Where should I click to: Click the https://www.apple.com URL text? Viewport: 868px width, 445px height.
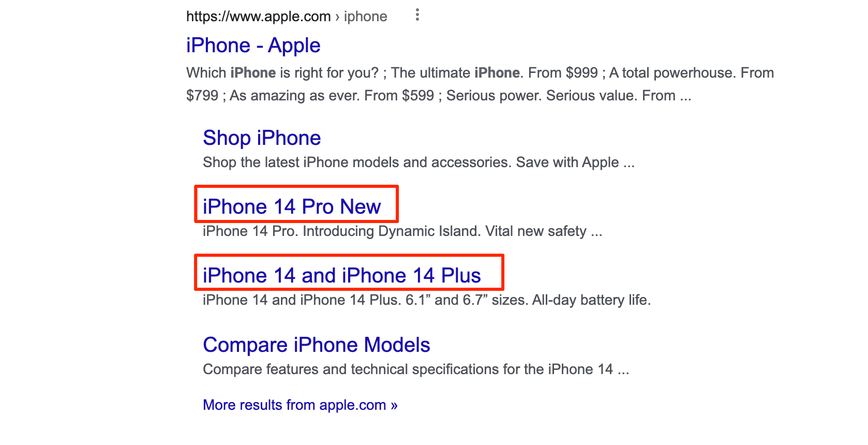(258, 17)
